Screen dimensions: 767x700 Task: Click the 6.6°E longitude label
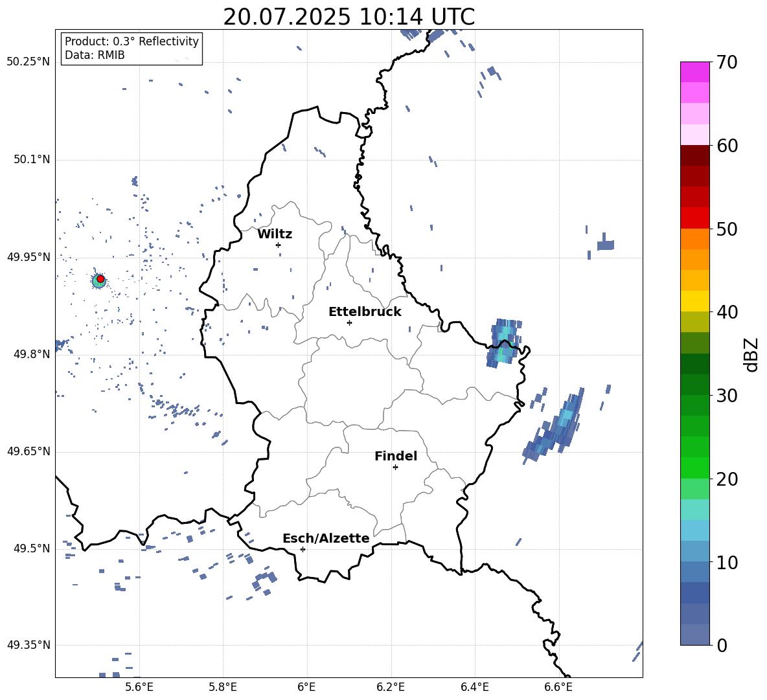click(558, 688)
